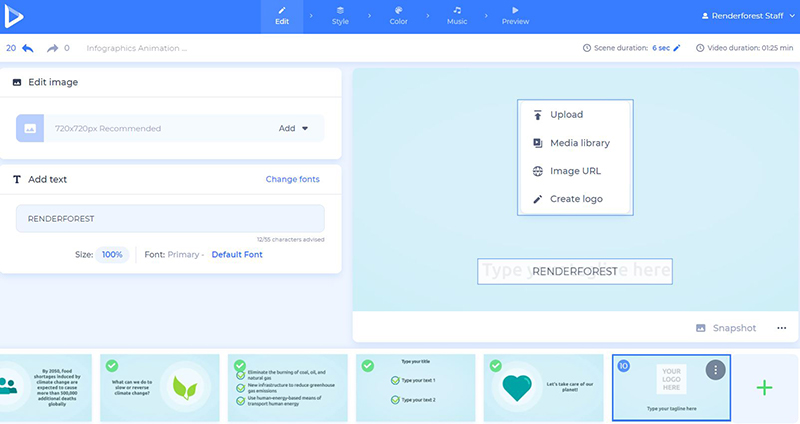
Task: Click the 12/55 characters advised text
Action: pyautogui.click(x=290, y=239)
